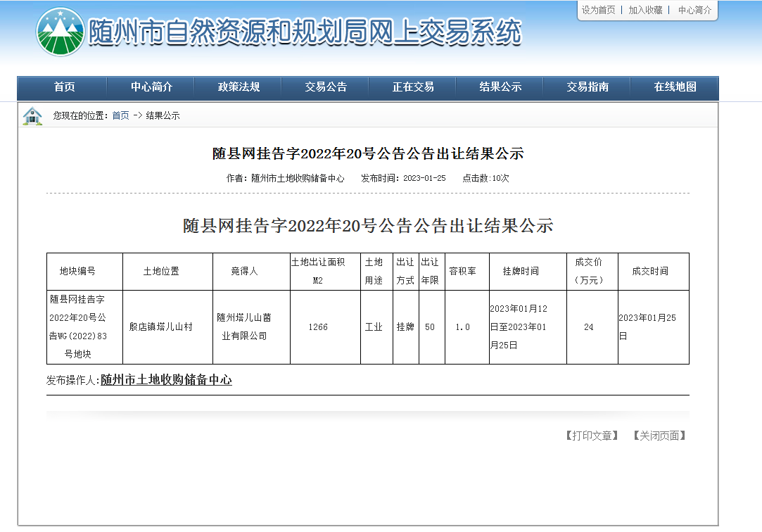Viewport: 762px width, 532px height.
Task: Click the location cell 殷店镇塔儿山村
Action: coord(161,327)
